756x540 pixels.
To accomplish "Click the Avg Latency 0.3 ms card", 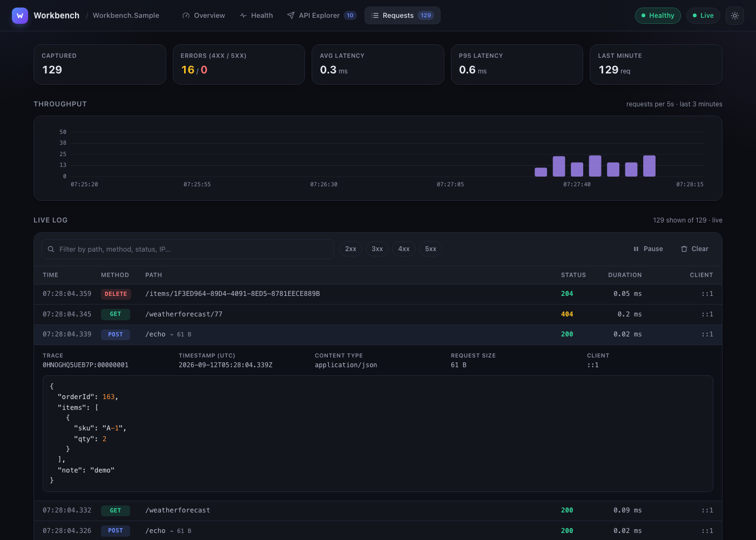I will click(378, 65).
